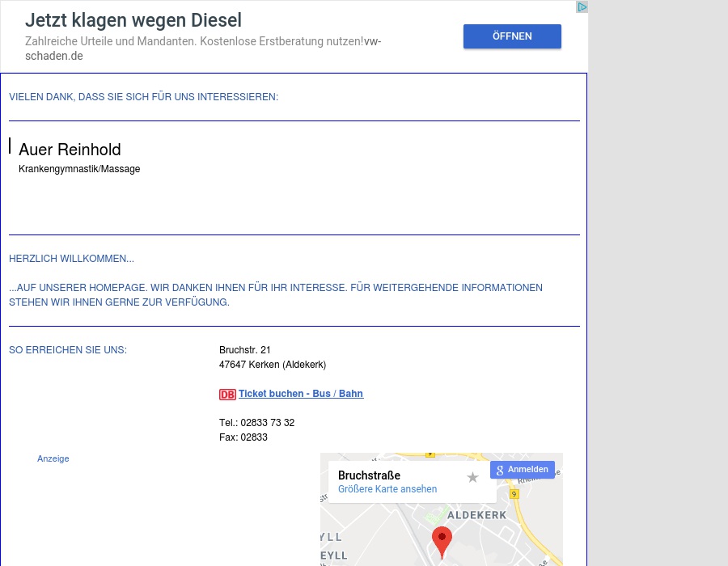Click the vw-schaden.de ad description text

[202, 49]
